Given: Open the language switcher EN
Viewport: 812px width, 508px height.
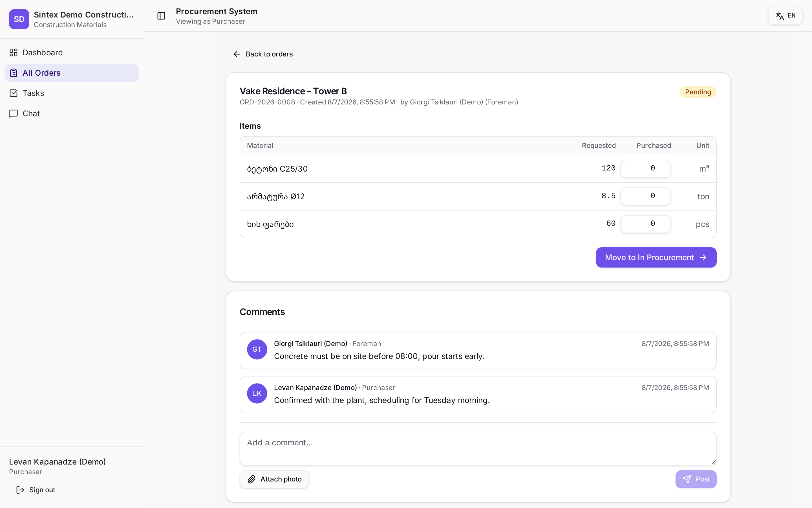Looking at the screenshot, I should point(785,16).
